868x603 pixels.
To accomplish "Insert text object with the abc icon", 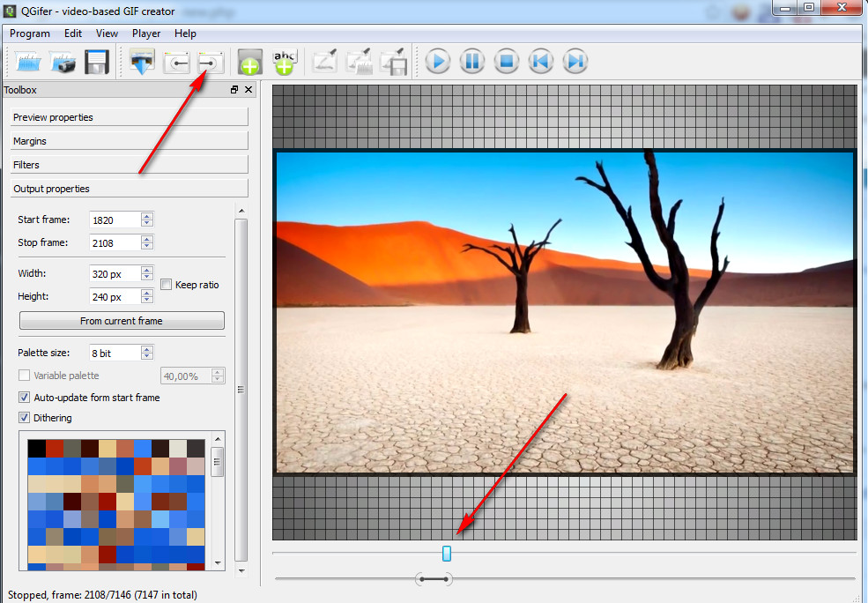I will click(285, 62).
